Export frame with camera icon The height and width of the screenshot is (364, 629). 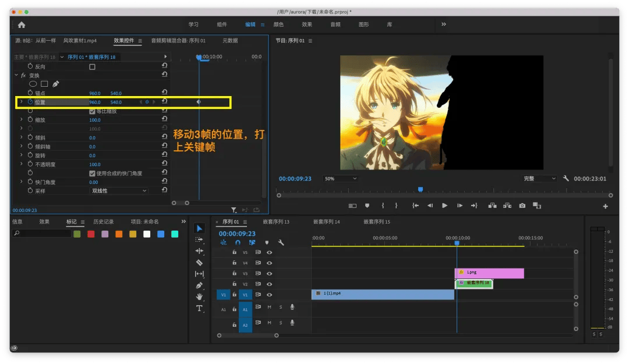(522, 206)
